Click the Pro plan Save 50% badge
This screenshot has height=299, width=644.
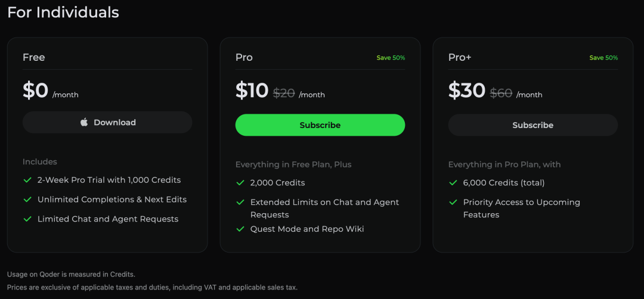[x=391, y=58]
